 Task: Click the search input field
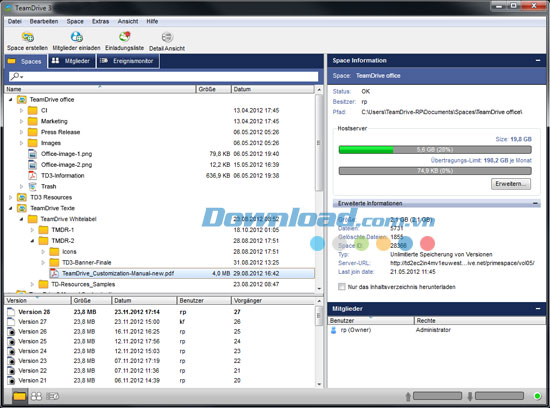tap(163, 76)
